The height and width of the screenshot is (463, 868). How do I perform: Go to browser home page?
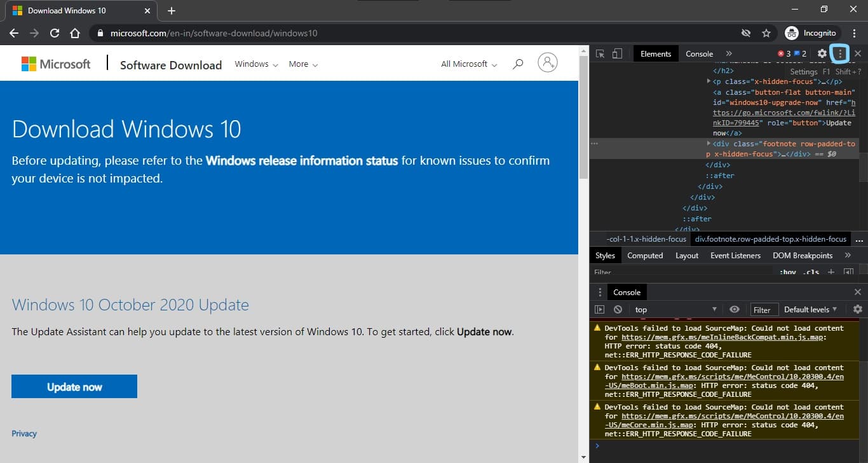point(75,33)
